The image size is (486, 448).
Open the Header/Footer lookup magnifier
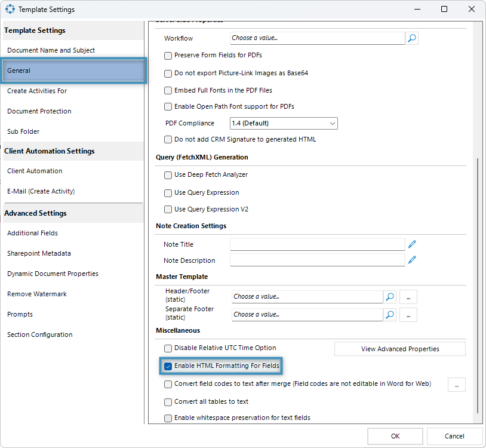click(390, 297)
